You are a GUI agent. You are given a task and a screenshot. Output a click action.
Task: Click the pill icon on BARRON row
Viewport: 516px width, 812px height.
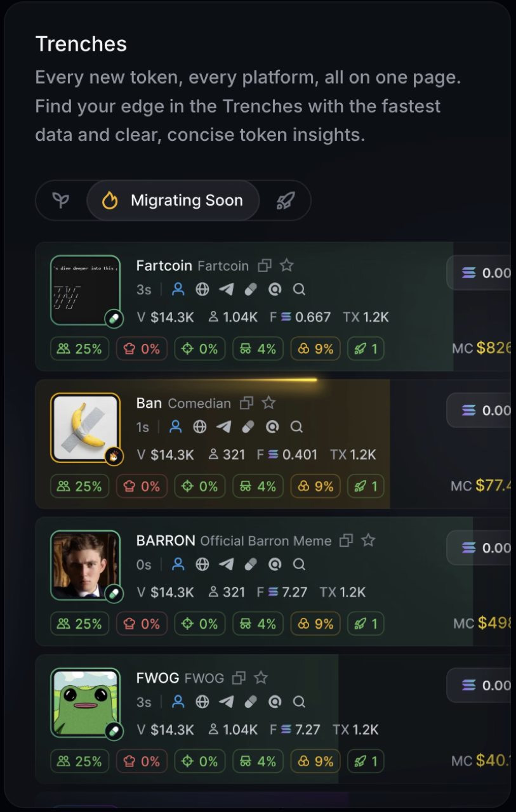(x=251, y=564)
